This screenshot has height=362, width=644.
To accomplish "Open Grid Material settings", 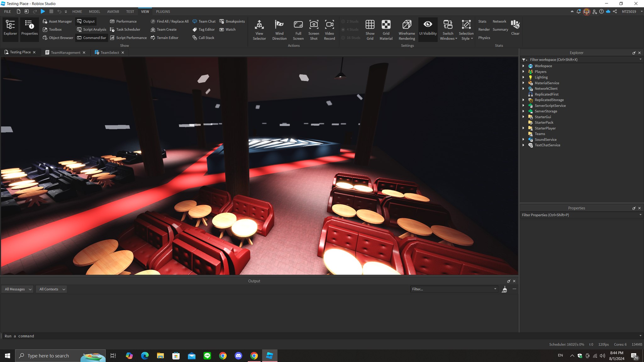I will (386, 30).
